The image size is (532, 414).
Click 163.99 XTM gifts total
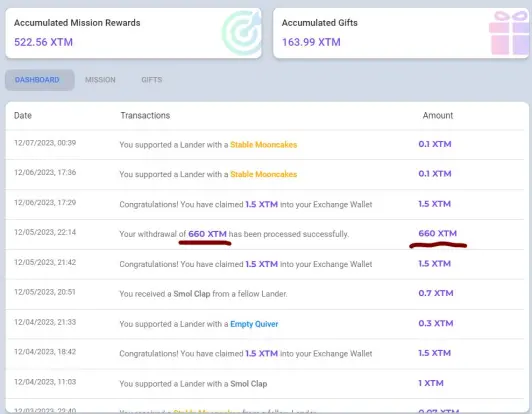pyautogui.click(x=311, y=42)
